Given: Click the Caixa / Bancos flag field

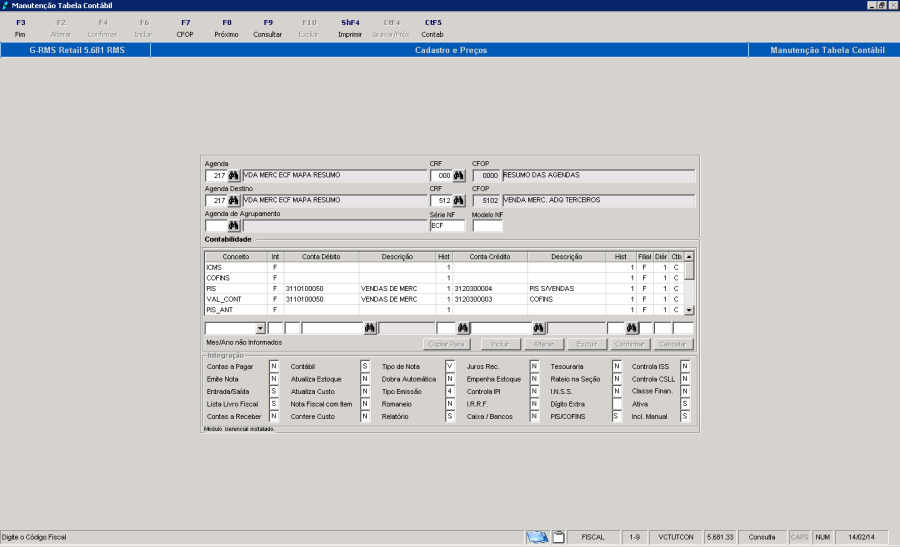Looking at the screenshot, I should [x=534, y=417].
